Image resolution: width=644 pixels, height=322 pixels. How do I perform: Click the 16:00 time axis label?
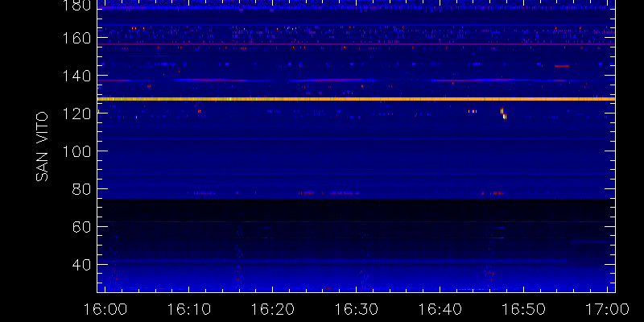[105, 309]
